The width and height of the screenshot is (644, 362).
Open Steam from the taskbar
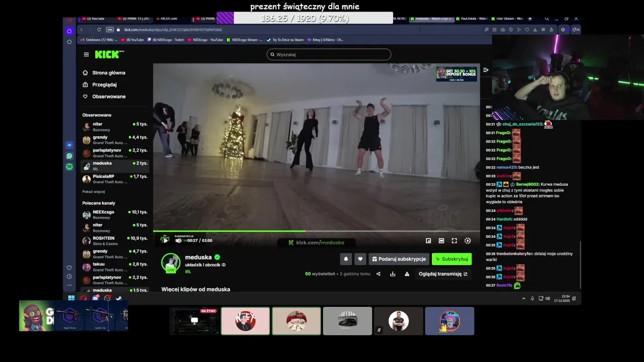119,298
